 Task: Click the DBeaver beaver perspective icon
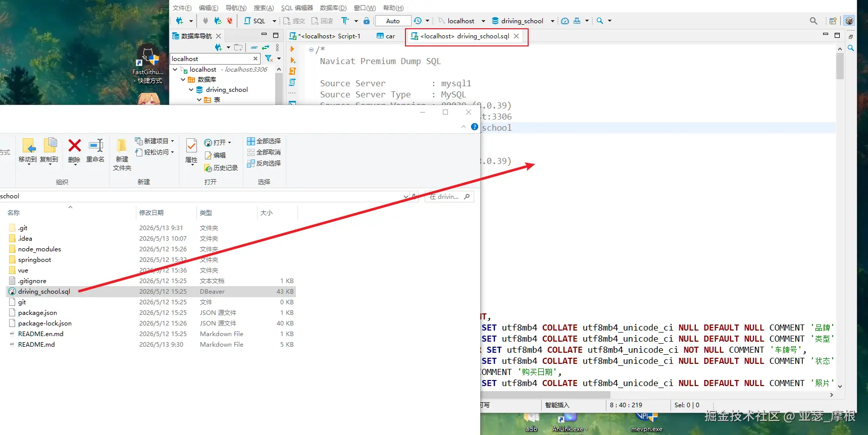(x=849, y=21)
